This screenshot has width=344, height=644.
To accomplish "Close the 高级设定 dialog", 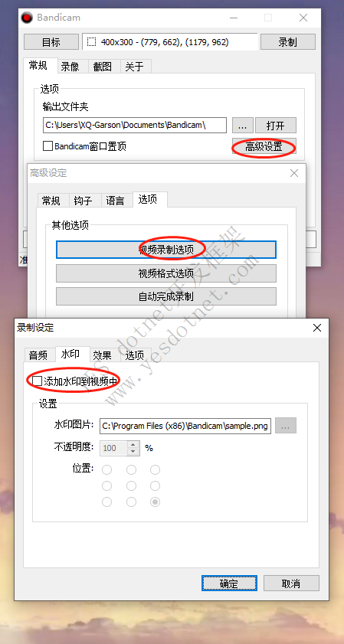I will tap(294, 173).
